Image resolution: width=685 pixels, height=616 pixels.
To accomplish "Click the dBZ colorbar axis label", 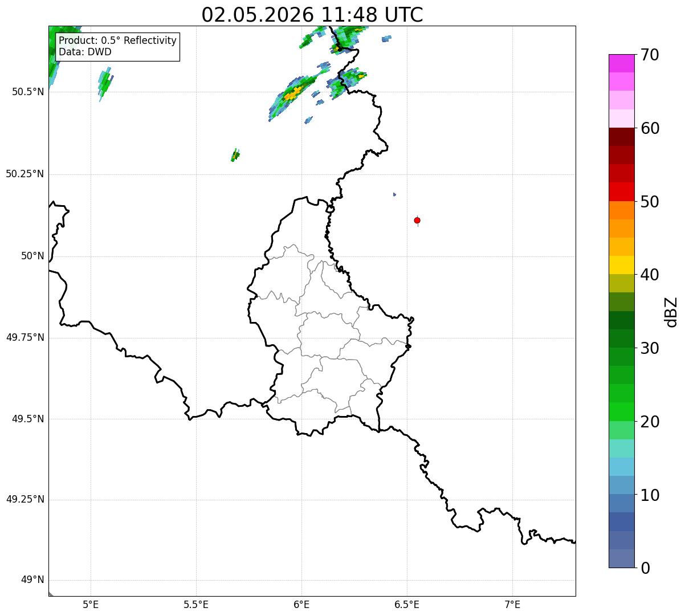I will click(x=671, y=312).
